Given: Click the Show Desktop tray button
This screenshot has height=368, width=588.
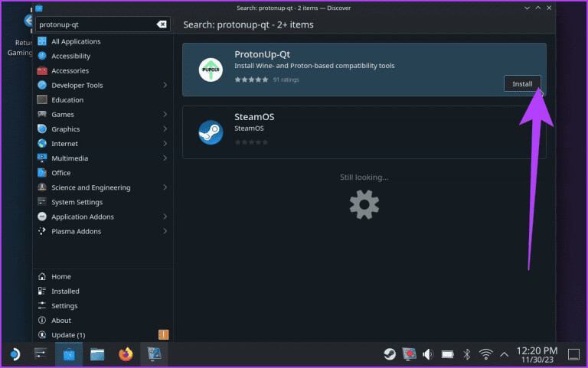Looking at the screenshot, I should click(573, 354).
